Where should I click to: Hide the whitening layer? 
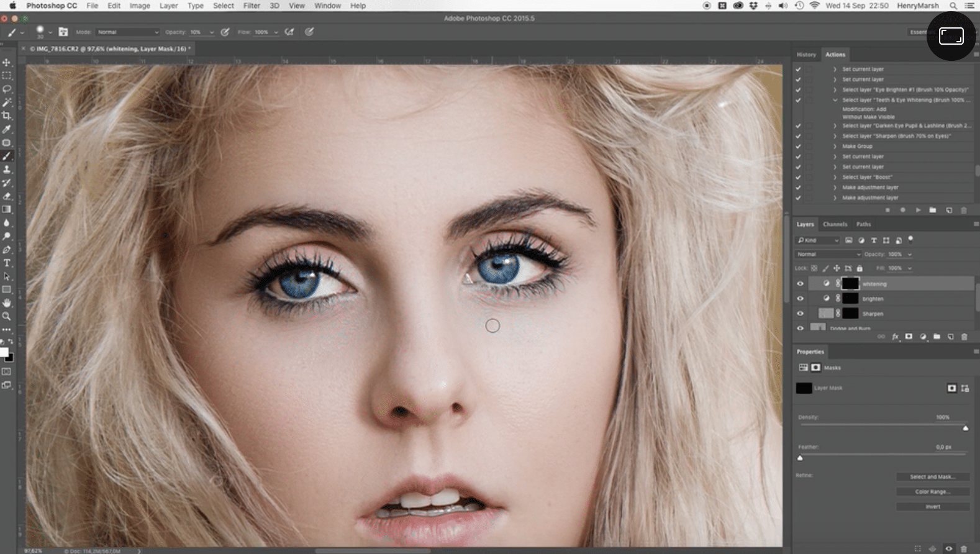[x=800, y=284]
